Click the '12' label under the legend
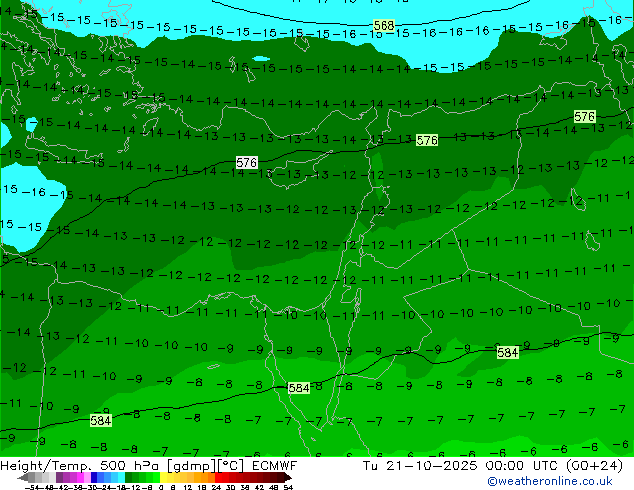The height and width of the screenshot is (490, 634). coord(188,487)
